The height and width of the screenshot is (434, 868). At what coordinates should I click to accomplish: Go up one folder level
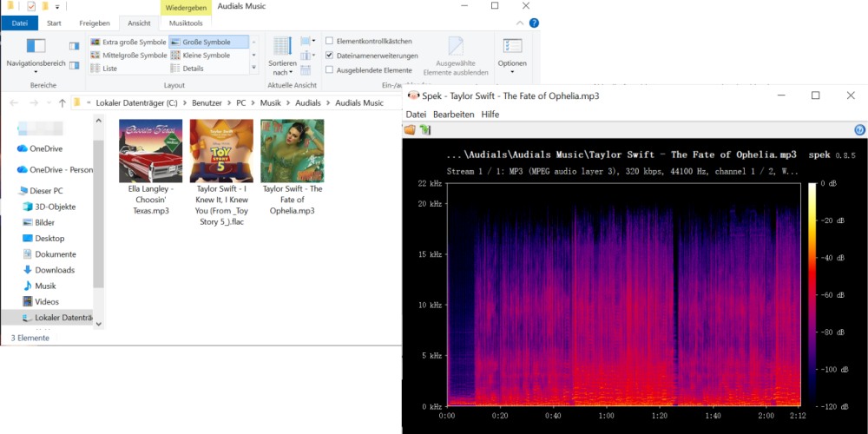click(x=62, y=103)
